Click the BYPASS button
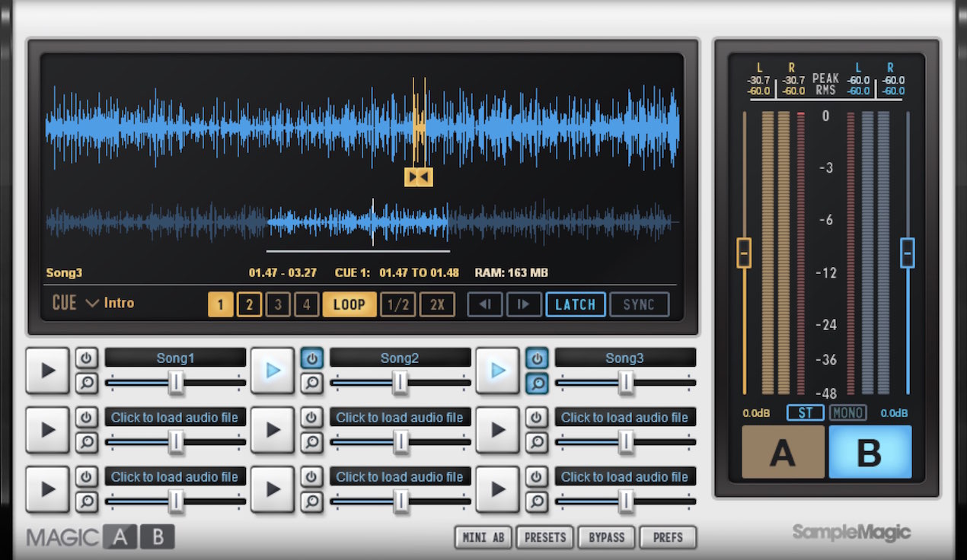Viewport: 967px width, 560px height. pos(607,537)
